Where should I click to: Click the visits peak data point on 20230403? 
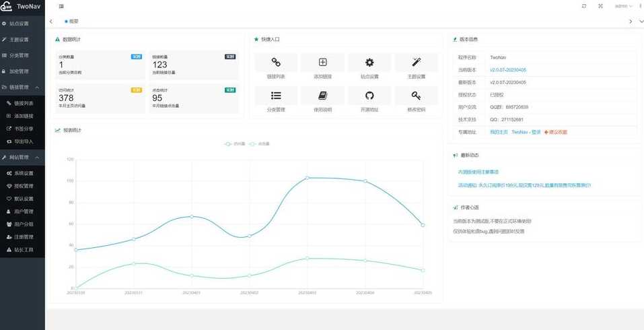point(307,178)
